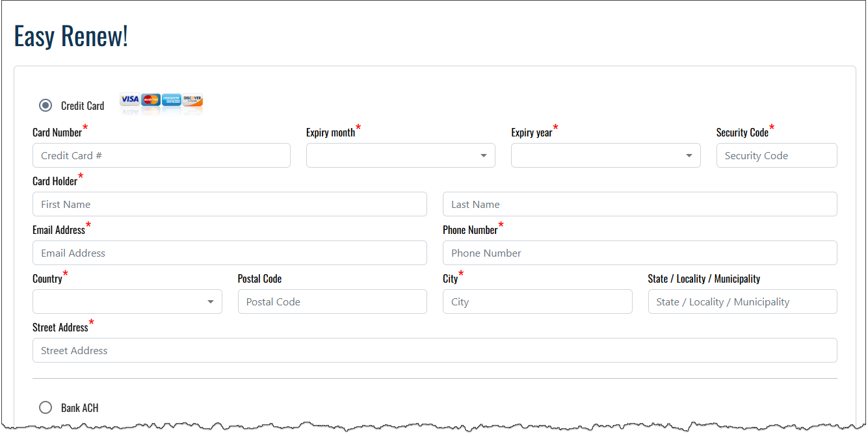Focus the Security Code input
The image size is (868, 436).
tap(776, 155)
